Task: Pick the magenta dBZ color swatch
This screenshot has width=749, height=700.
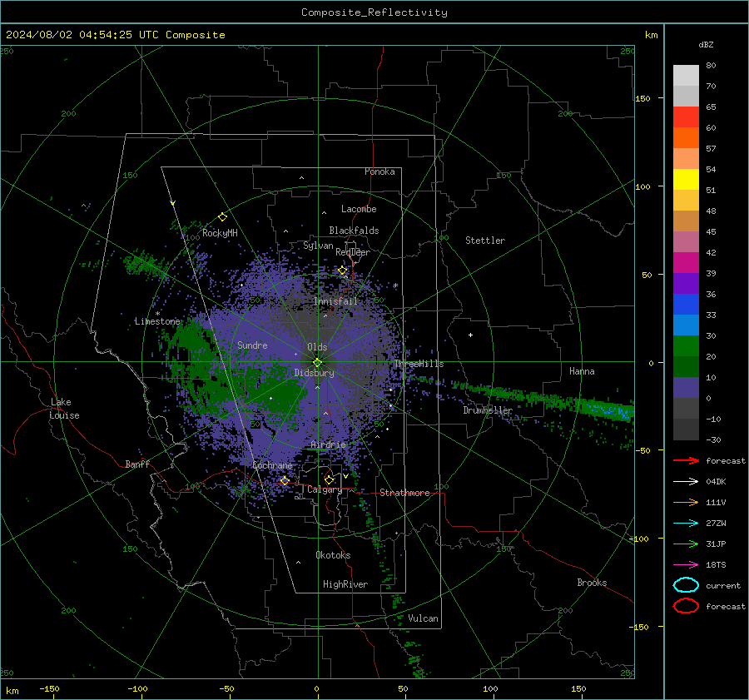Action: coord(686,262)
